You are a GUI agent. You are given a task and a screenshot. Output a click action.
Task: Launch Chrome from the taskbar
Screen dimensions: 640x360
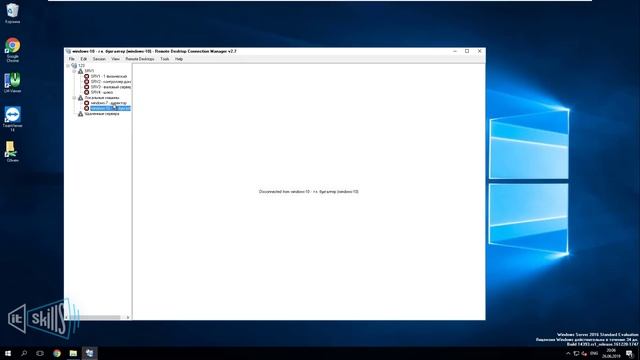click(x=57, y=353)
